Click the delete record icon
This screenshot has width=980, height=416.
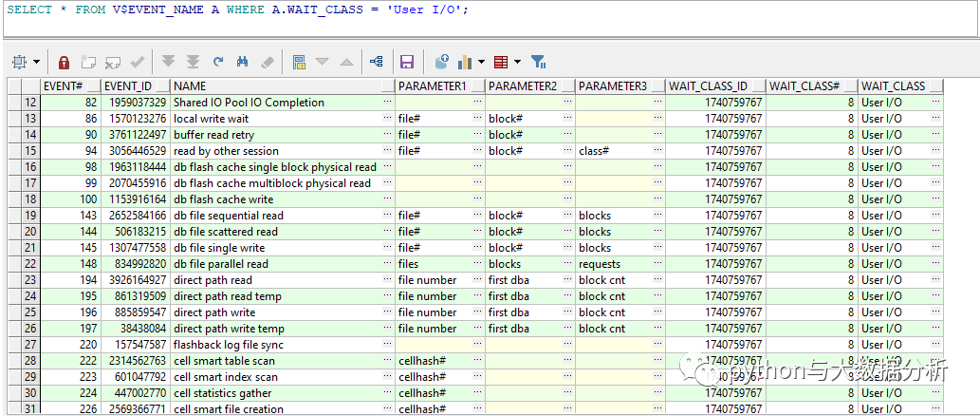pyautogui.click(x=113, y=62)
